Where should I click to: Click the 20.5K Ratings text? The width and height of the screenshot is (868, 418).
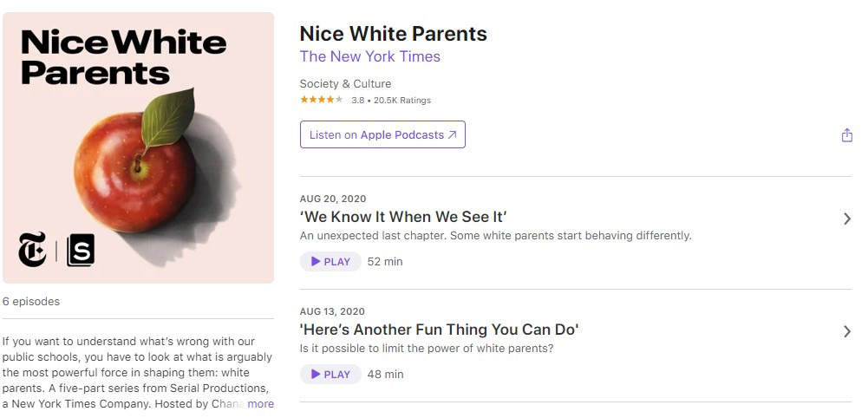pyautogui.click(x=402, y=101)
